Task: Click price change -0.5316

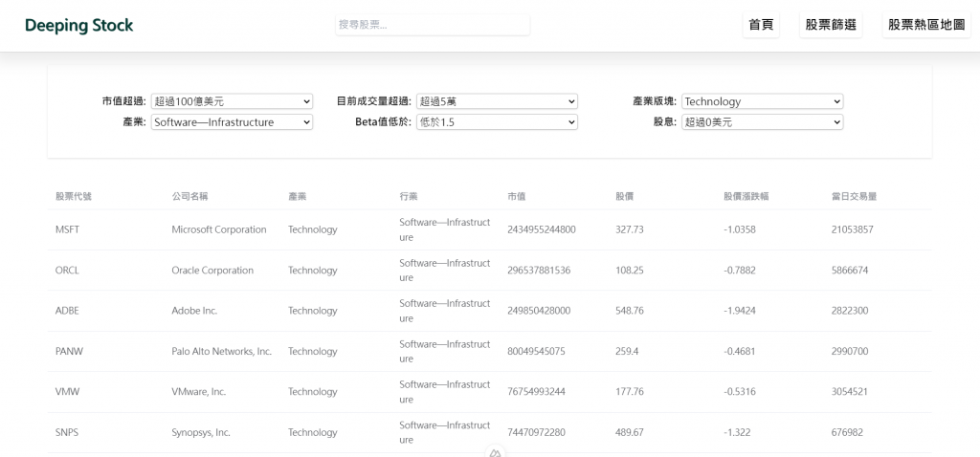Action: (740, 392)
